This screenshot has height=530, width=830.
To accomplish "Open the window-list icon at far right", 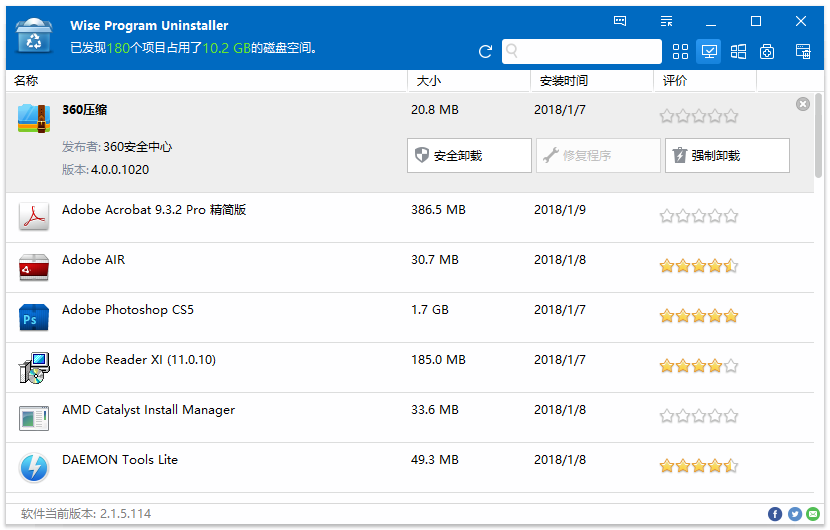I will pyautogui.click(x=803, y=51).
